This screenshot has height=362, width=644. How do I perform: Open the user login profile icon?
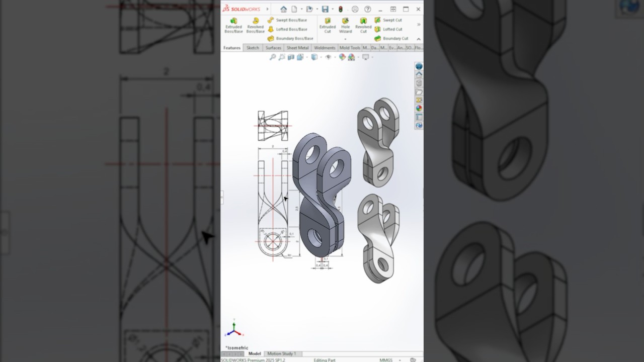pos(355,9)
